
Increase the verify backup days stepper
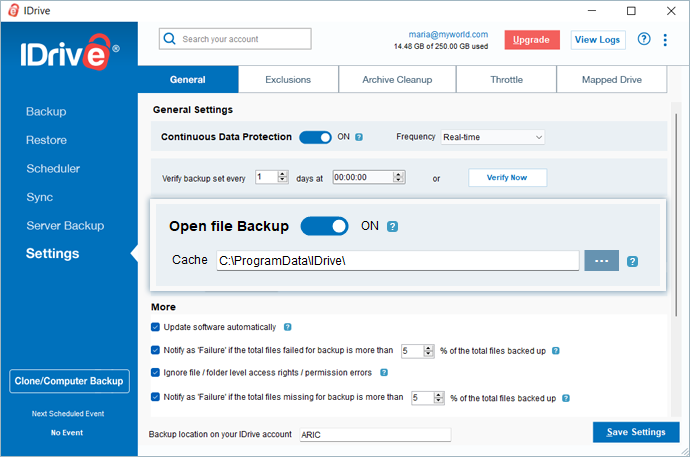[283, 173]
